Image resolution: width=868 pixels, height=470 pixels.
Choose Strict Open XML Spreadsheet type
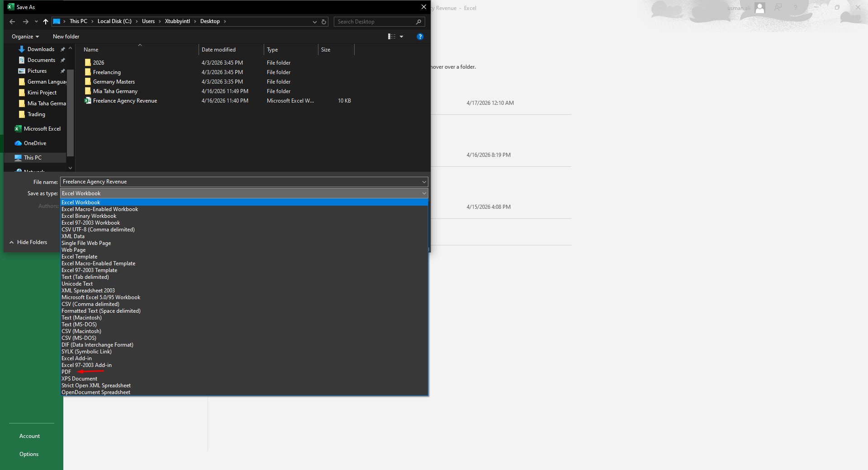(x=244, y=385)
